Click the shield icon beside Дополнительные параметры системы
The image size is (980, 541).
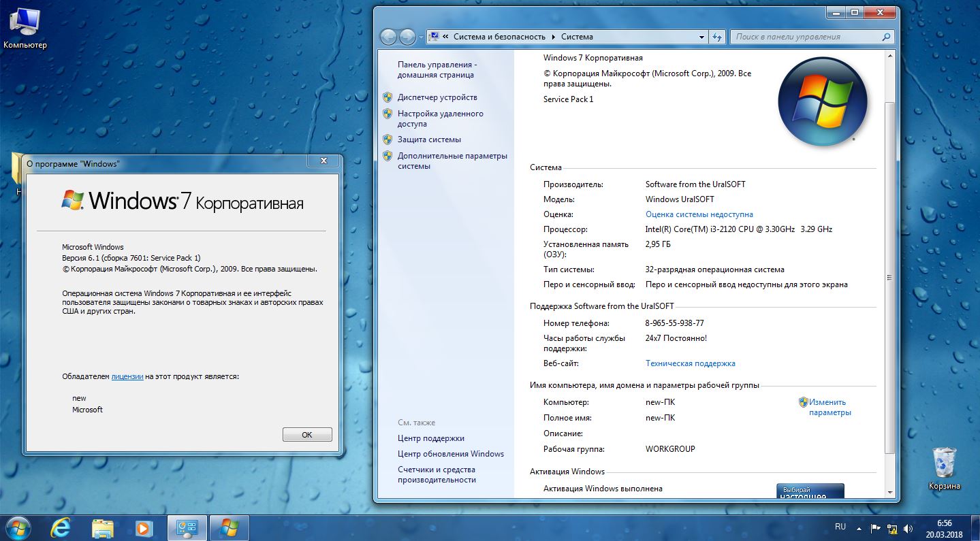(x=388, y=156)
